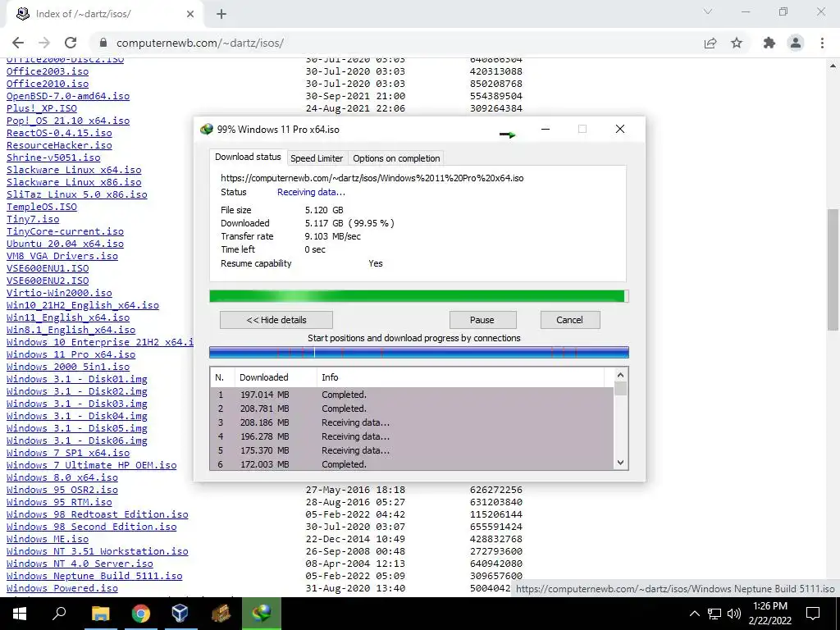Select connection row 3 with 208.186 MB
Viewport: 840px width, 630px height.
[x=412, y=422]
